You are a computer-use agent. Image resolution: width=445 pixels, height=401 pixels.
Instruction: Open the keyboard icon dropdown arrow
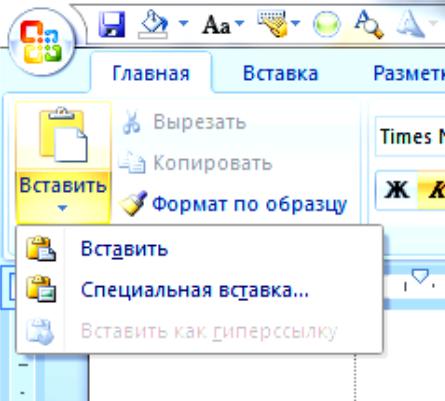[295, 23]
